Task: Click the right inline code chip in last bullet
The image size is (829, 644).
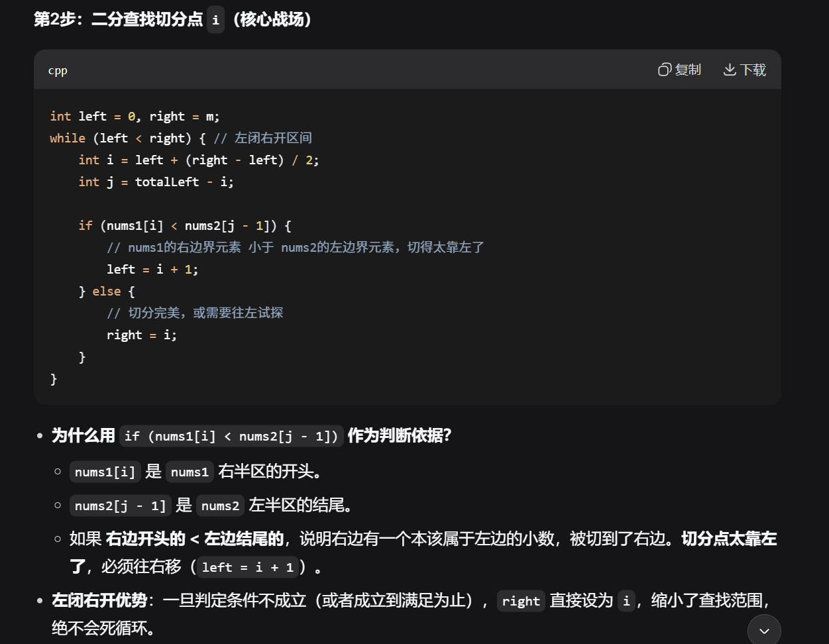Action: click(x=521, y=601)
